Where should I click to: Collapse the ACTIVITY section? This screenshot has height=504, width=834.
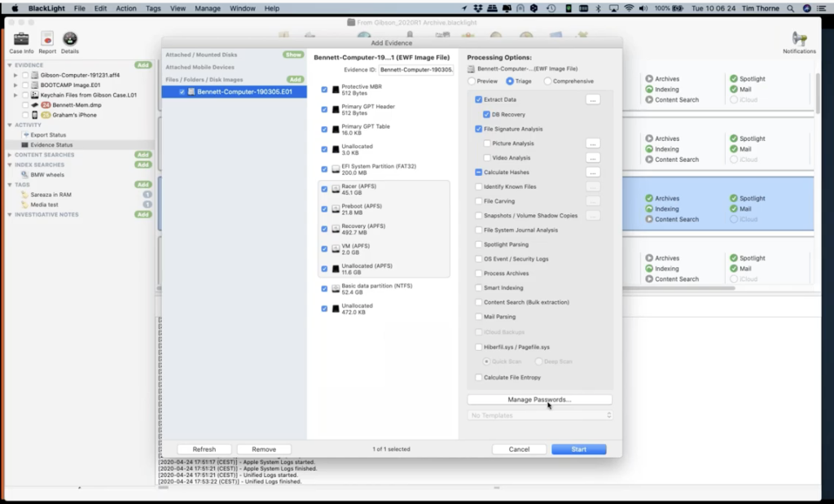10,125
